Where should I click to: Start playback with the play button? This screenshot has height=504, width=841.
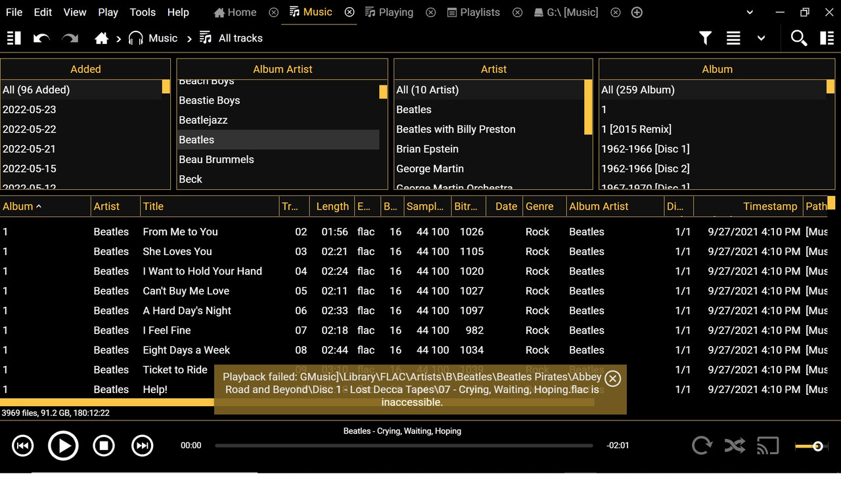(x=63, y=446)
